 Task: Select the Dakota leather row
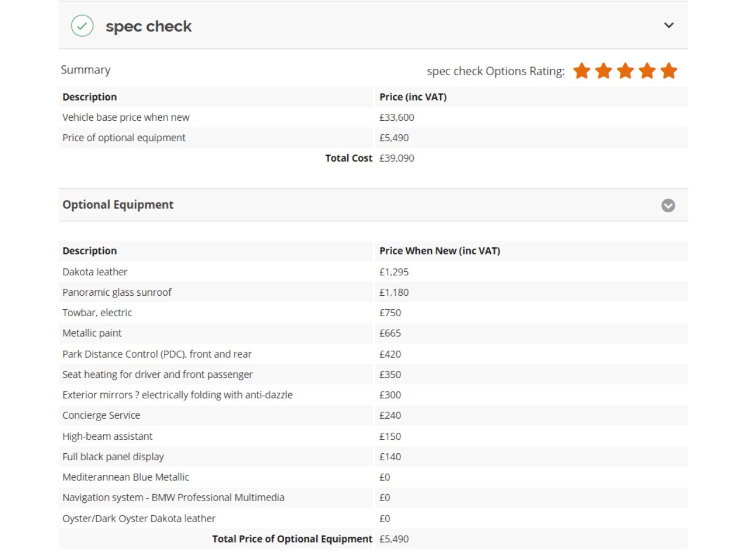point(373,272)
